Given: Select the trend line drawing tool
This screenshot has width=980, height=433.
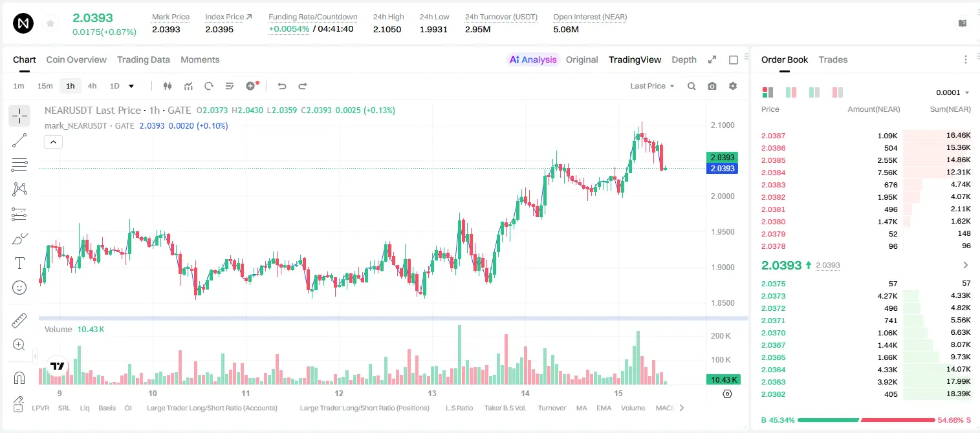Looking at the screenshot, I should (19, 140).
